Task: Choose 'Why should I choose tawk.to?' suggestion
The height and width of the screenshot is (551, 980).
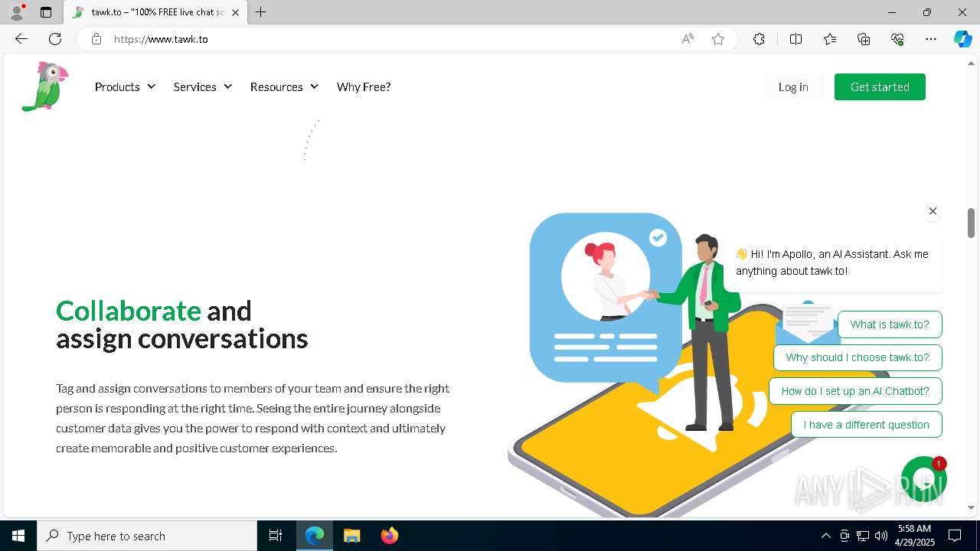Action: tap(857, 357)
